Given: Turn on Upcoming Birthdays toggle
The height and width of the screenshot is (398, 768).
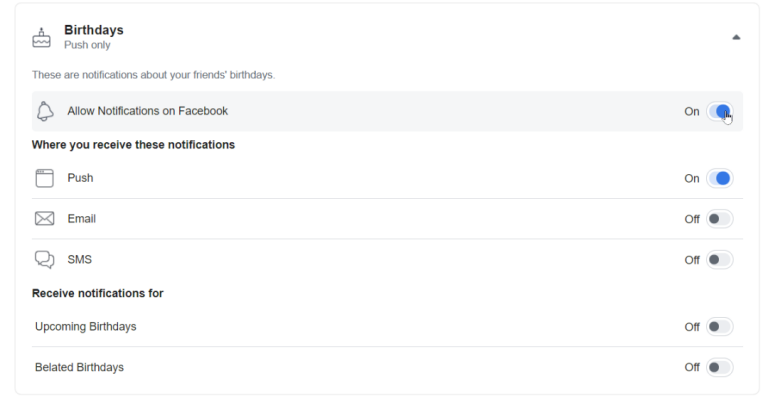Looking at the screenshot, I should point(720,327).
